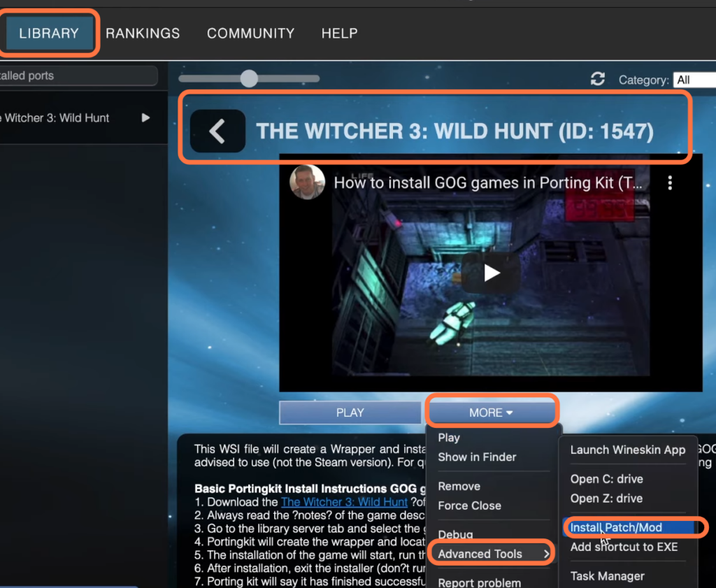Open the video's three-dot options menu

[670, 182]
